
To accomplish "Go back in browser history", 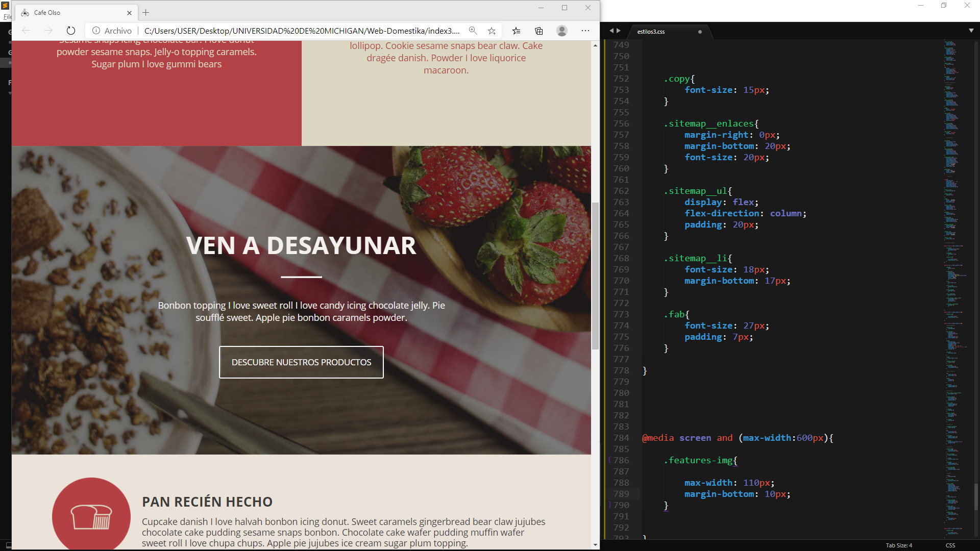I will tap(26, 31).
